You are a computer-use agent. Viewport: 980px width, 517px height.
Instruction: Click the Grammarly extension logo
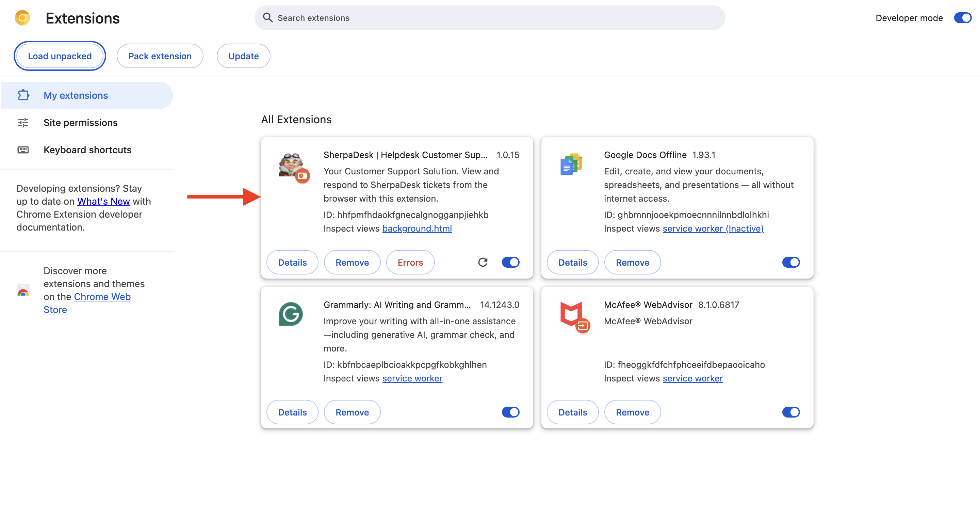coord(291,314)
